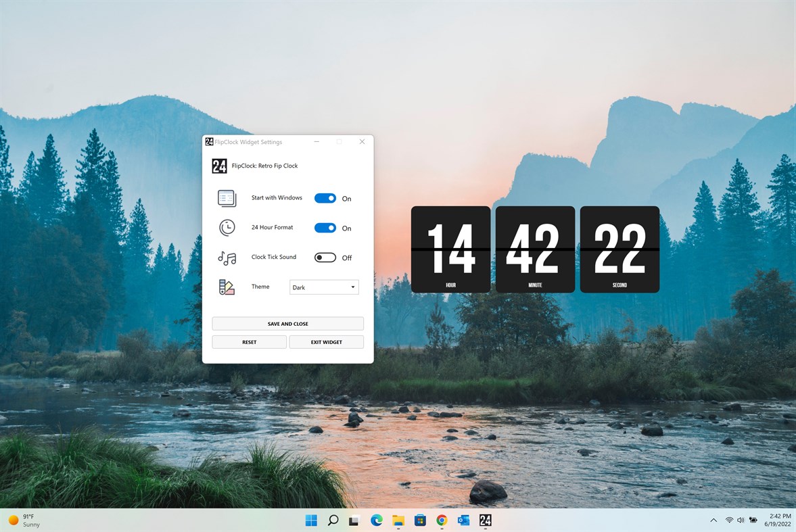Open FlipClock from the taskbar 24 icon
This screenshot has height=532, width=796.
point(485,521)
